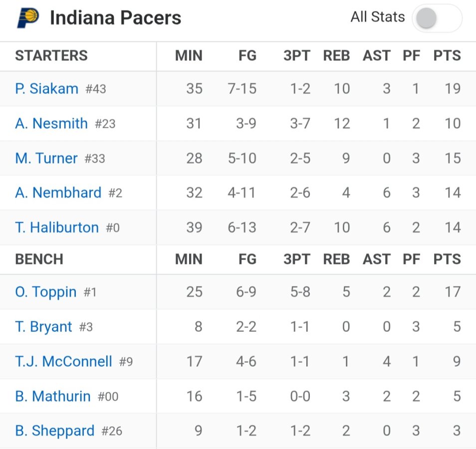The height and width of the screenshot is (449, 476).
Task: Click the bench FG column header
Action: 247,259
